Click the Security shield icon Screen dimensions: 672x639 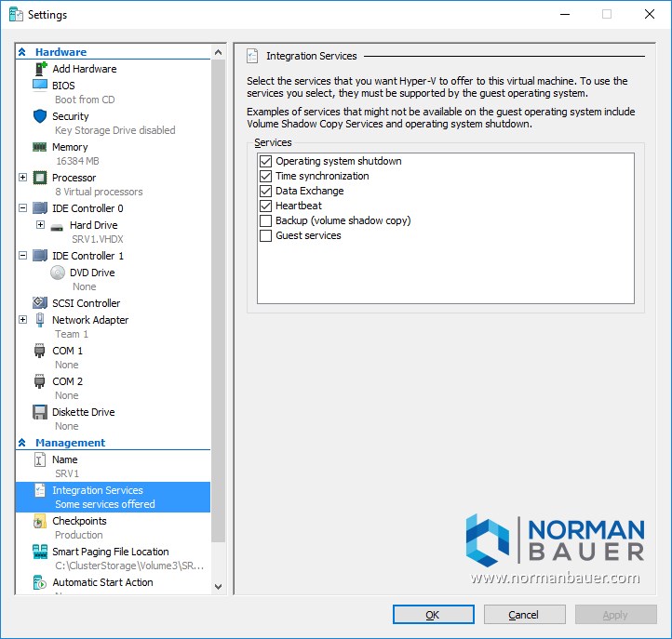[x=40, y=116]
